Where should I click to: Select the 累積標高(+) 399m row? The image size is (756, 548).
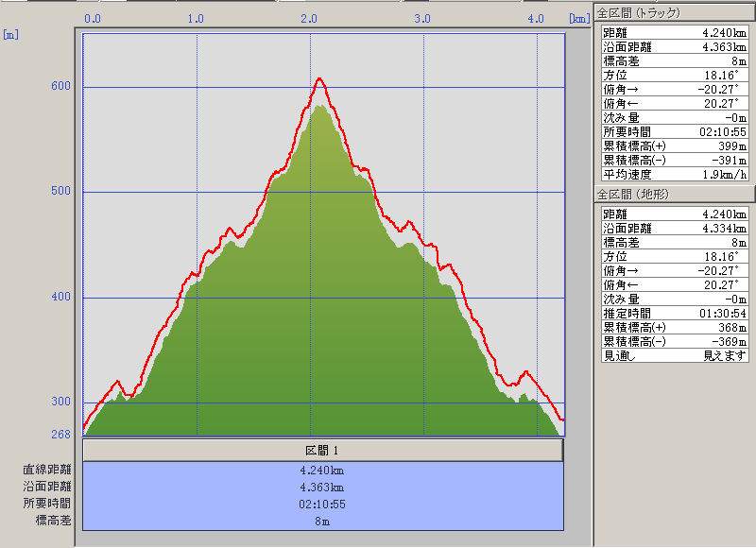coord(675,146)
